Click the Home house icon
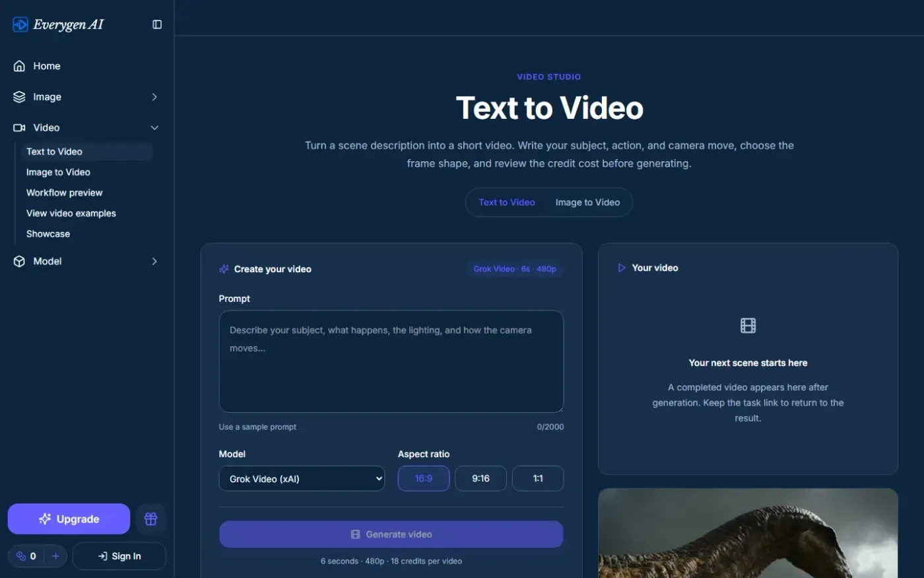924x578 pixels. [x=19, y=66]
